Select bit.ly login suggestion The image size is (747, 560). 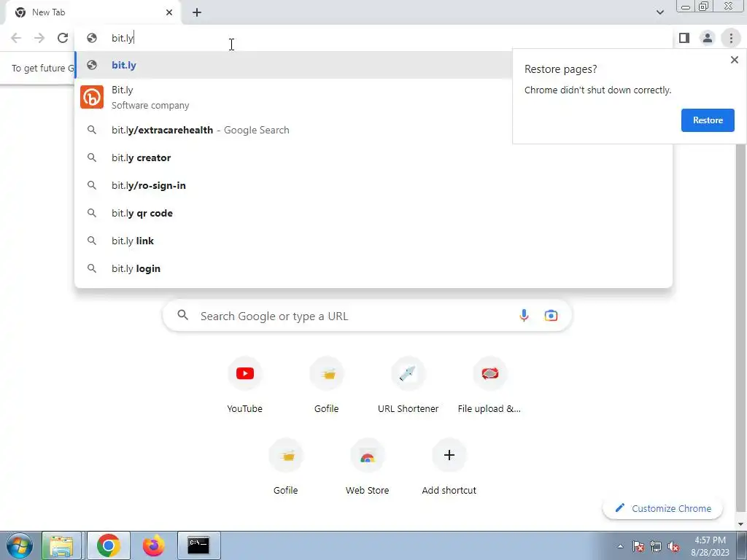coord(373,268)
